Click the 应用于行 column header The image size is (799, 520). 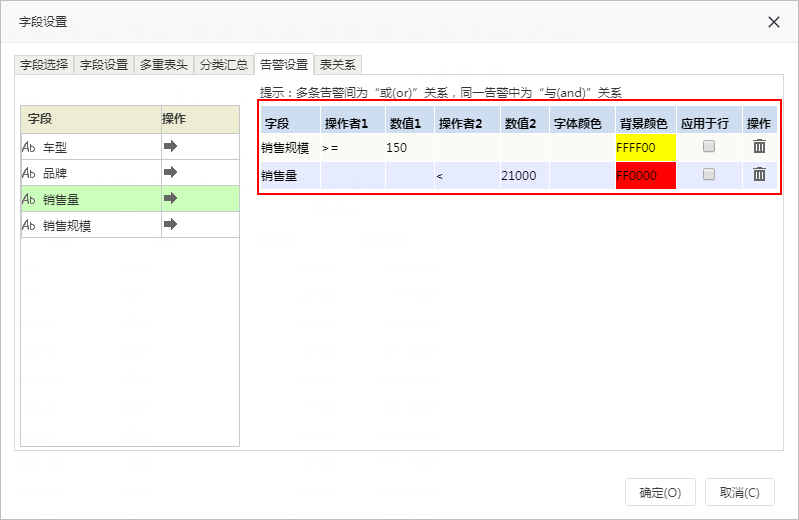coord(709,120)
